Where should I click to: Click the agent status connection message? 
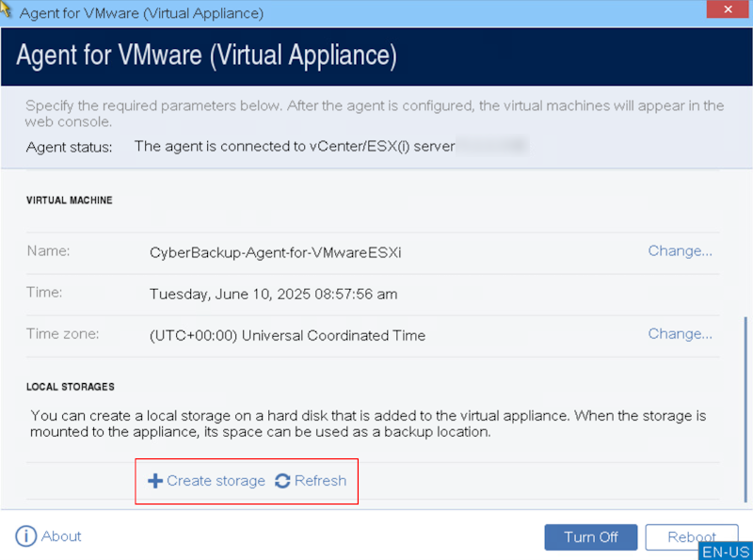pyautogui.click(x=295, y=146)
